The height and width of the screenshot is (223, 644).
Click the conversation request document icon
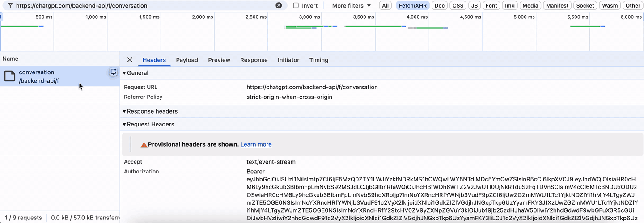[9, 76]
